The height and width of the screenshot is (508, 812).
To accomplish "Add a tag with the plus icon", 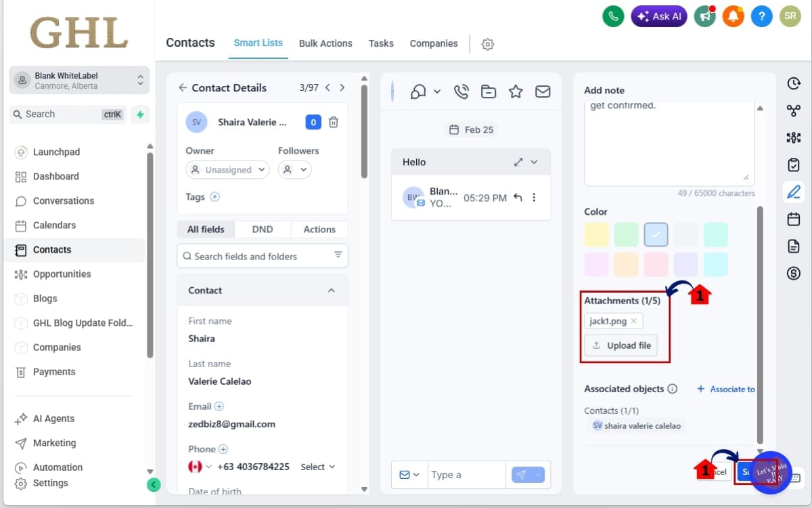I will 215,196.
